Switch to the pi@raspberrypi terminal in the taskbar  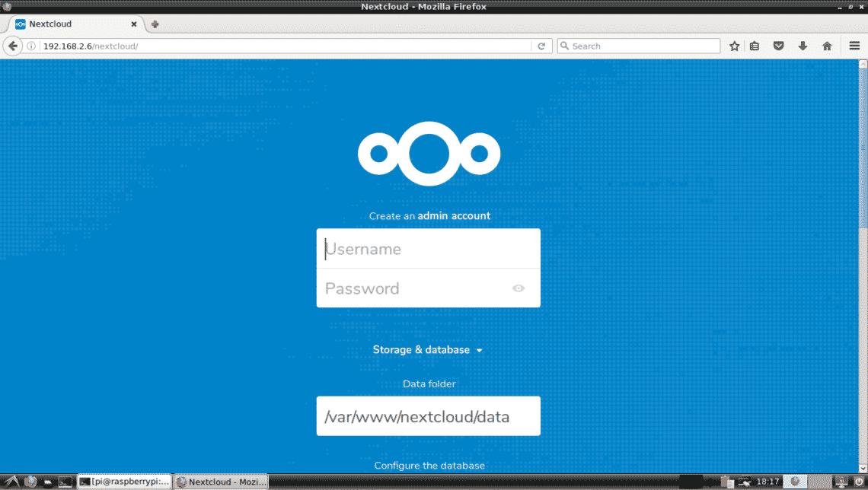coord(124,482)
